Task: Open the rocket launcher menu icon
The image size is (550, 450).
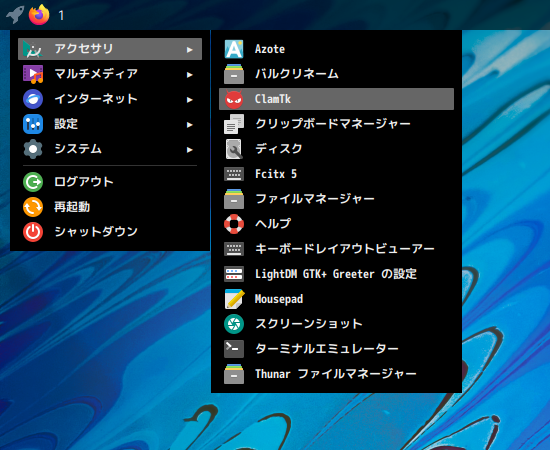Action: (x=15, y=15)
